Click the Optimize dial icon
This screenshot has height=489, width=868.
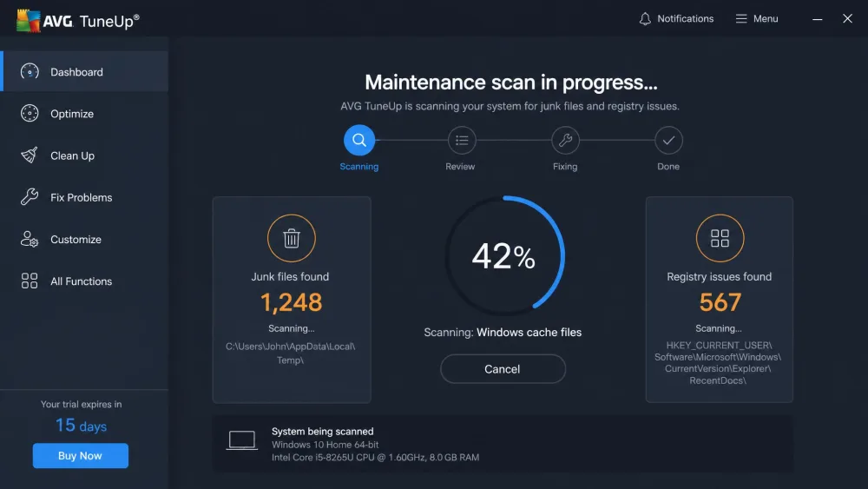(30, 114)
